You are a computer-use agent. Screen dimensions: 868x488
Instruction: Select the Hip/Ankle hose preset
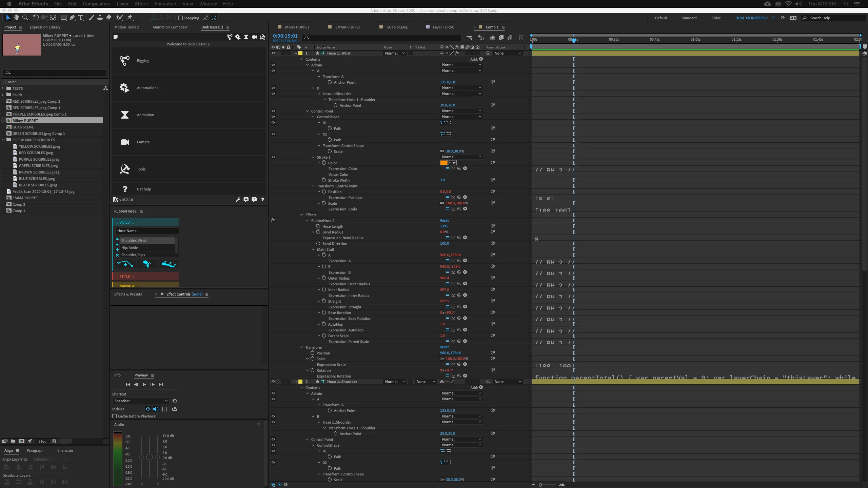tap(130, 248)
